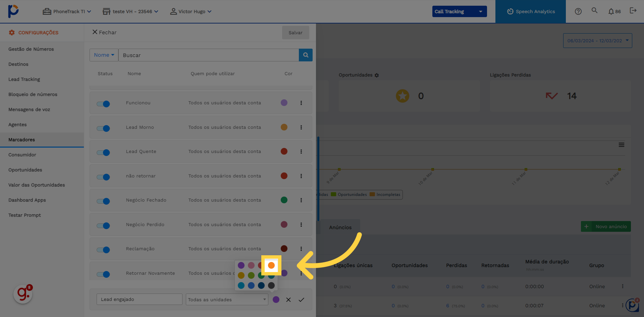
Task: Expand the teste VH - 23546 dropdown
Action: [130, 11]
